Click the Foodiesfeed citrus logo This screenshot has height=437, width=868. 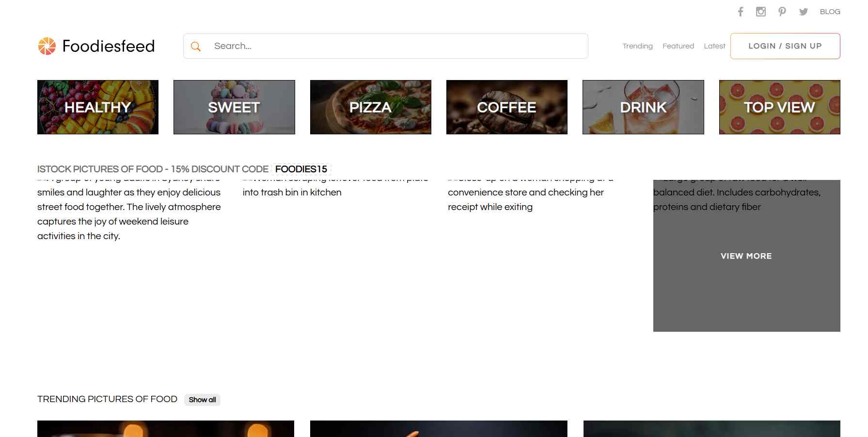pos(47,46)
